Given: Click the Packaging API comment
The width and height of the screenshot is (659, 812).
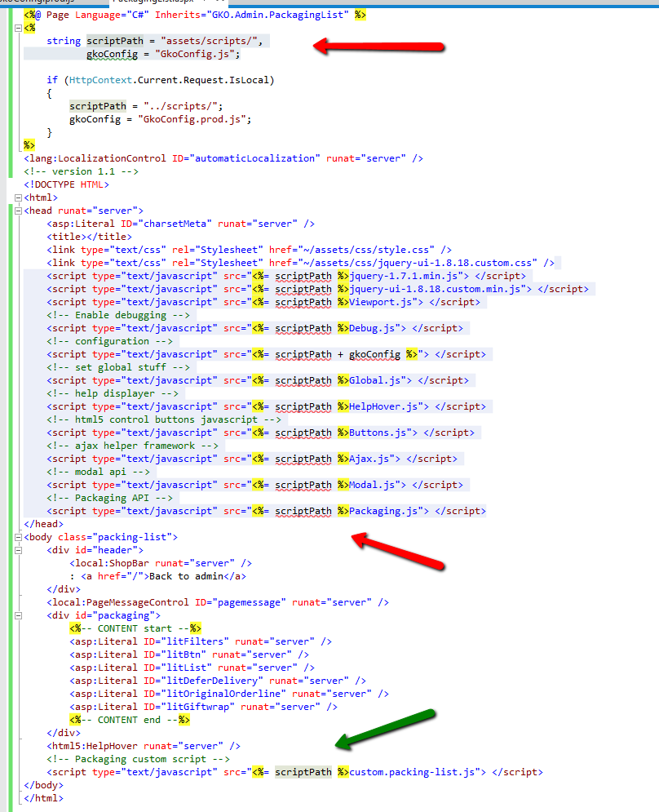Looking at the screenshot, I should [x=109, y=498].
